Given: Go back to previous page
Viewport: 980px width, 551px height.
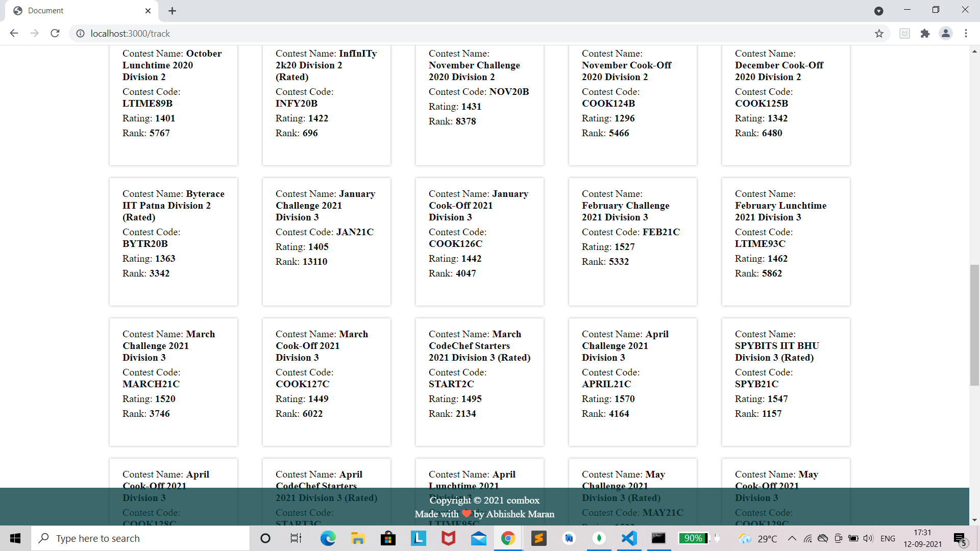Looking at the screenshot, I should 14,33.
